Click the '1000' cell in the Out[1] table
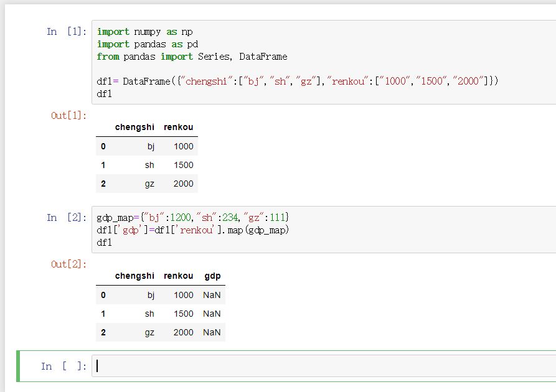The width and height of the screenshot is (556, 392). point(183,146)
